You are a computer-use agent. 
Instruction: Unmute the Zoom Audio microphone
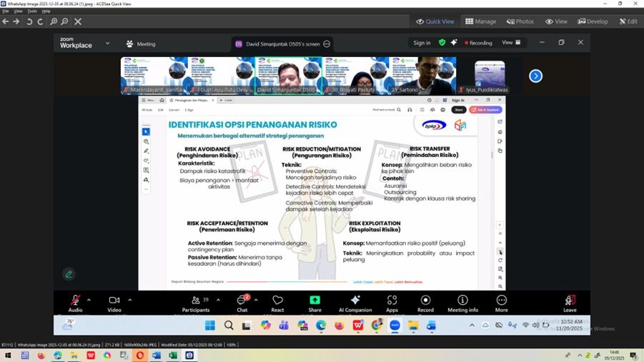click(x=75, y=303)
